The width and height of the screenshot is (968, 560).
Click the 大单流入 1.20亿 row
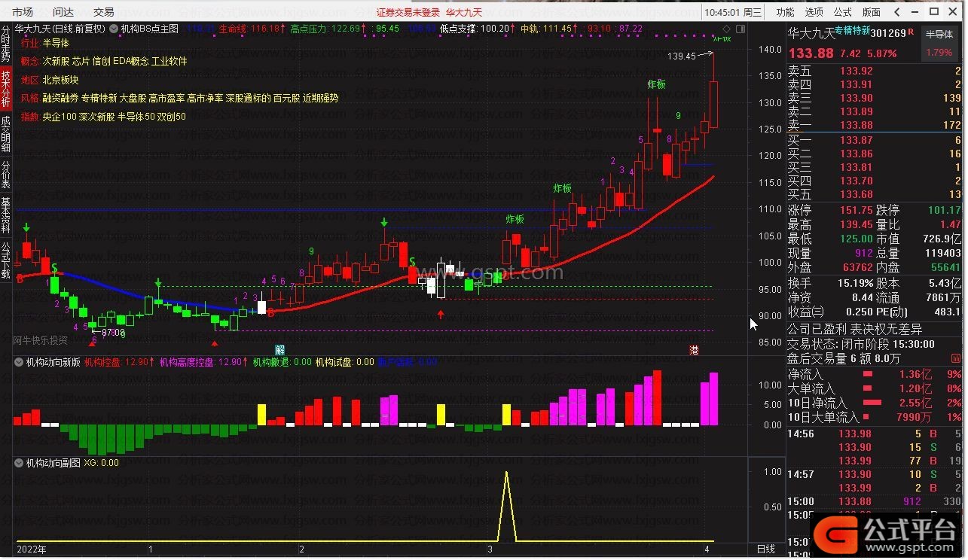874,388
